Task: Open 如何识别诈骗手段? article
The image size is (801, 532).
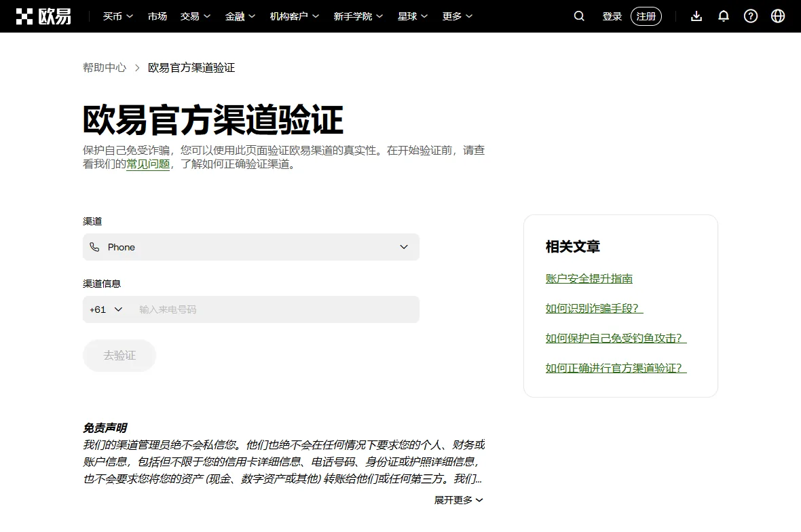Action: click(594, 308)
